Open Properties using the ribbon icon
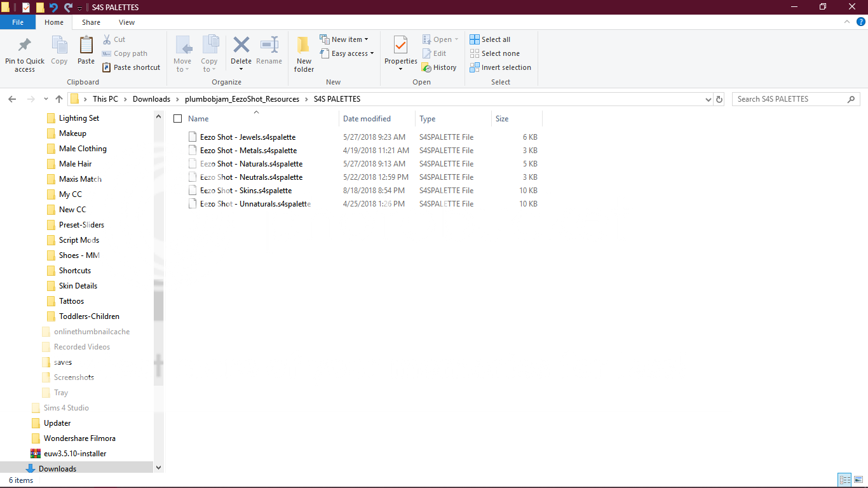Image resolution: width=868 pixels, height=488 pixels. coord(400,46)
